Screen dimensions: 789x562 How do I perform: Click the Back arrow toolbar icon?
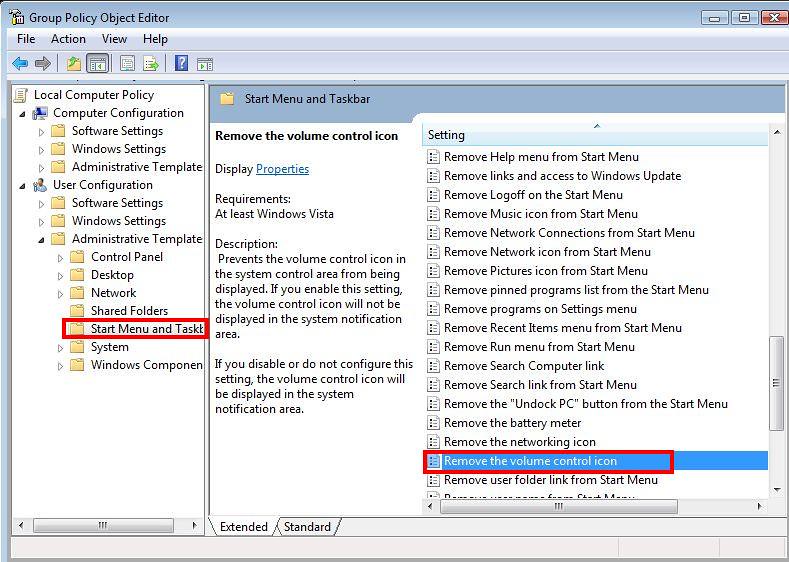click(x=20, y=63)
